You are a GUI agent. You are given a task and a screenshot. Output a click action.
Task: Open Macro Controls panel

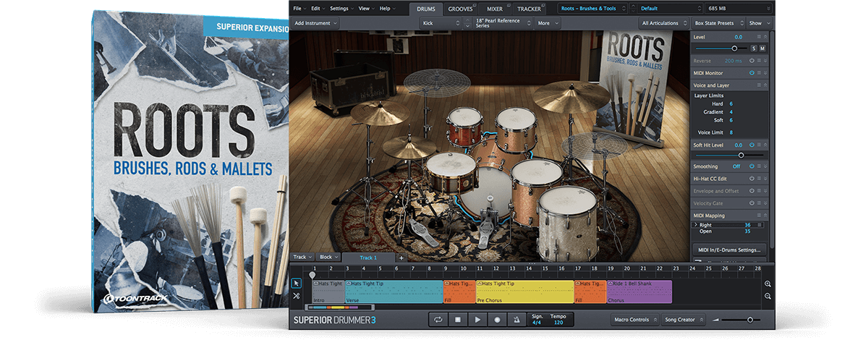634,319
